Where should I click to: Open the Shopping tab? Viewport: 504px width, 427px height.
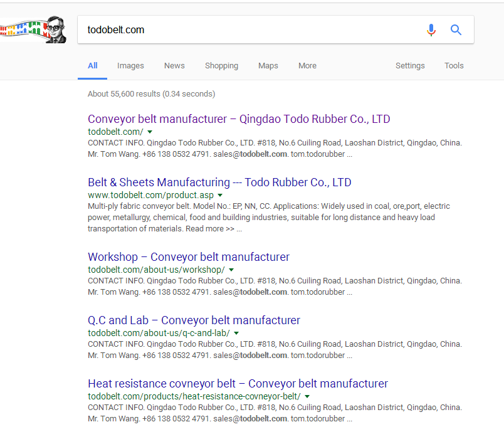(221, 66)
